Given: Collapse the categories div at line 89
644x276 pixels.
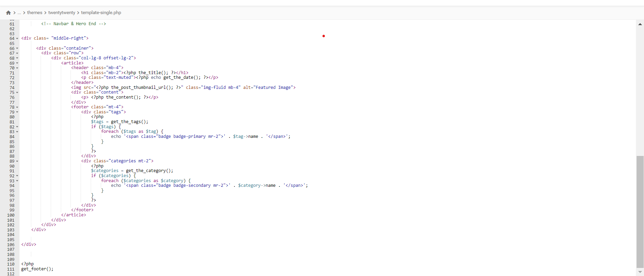Looking at the screenshot, I should click(17, 161).
